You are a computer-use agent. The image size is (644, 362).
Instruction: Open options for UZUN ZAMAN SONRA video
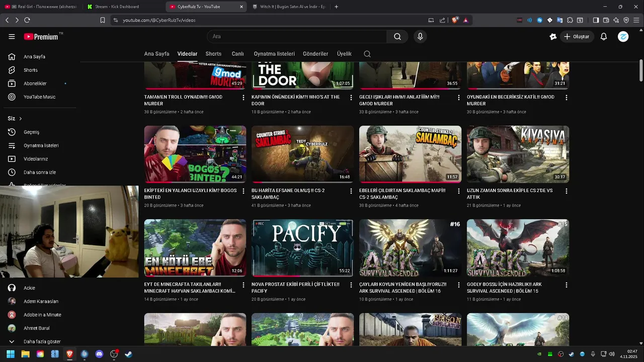pos(567,191)
